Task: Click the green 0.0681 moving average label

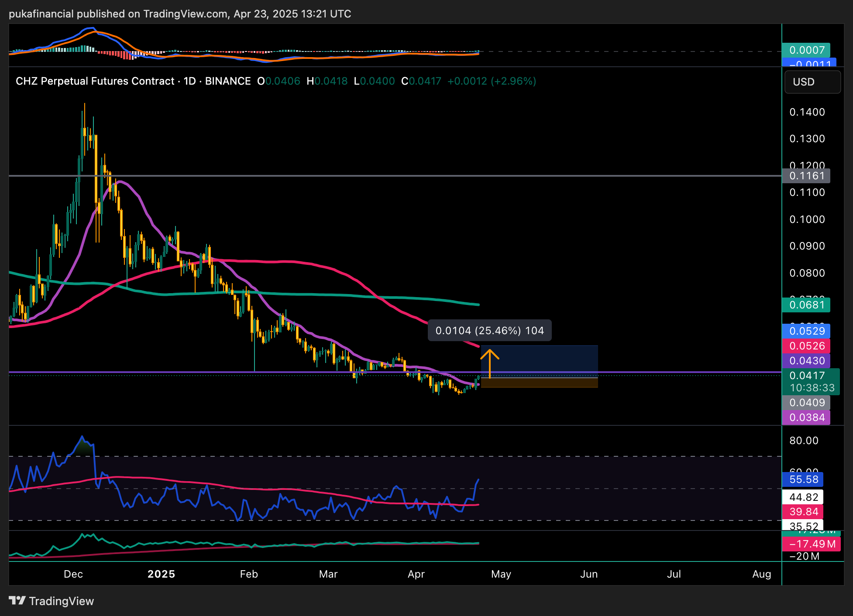Action: [806, 305]
